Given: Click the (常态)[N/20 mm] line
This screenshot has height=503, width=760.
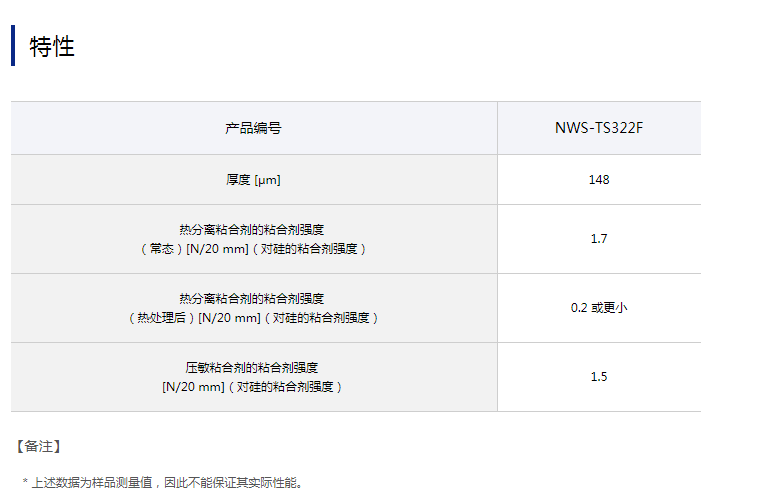Looking at the screenshot, I should [252, 248].
